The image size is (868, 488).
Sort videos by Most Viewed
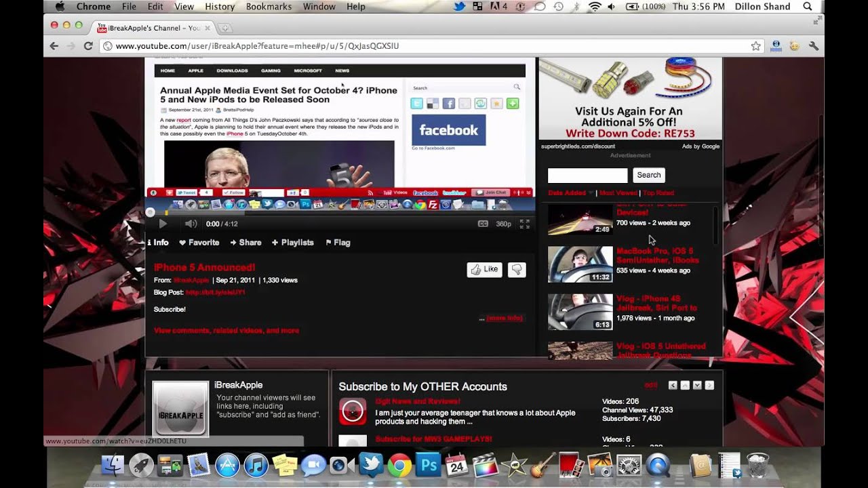point(618,193)
